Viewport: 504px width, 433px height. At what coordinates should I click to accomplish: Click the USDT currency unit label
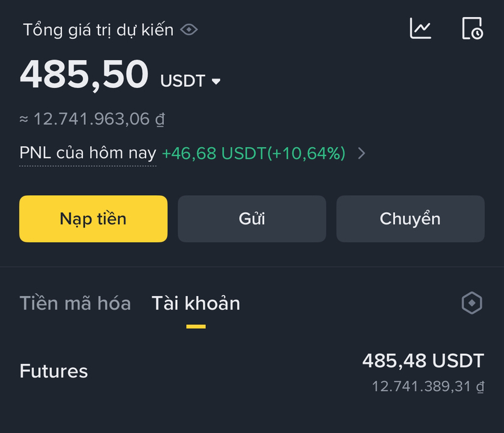coord(183,81)
